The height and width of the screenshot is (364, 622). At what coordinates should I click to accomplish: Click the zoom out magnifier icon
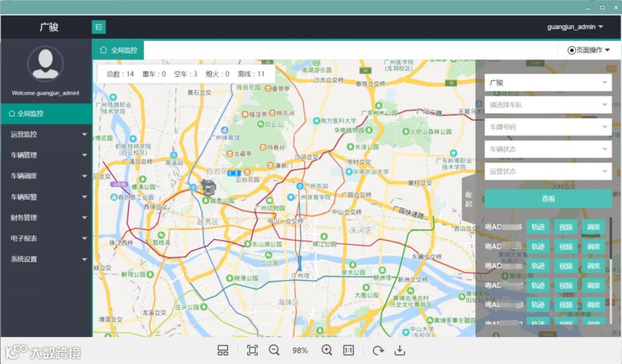[x=274, y=350]
